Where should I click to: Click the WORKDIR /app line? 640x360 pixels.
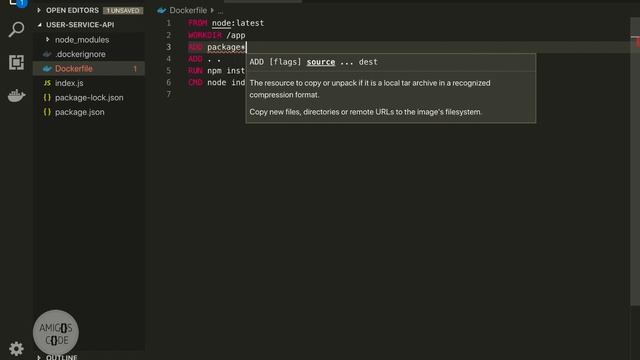(x=217, y=35)
